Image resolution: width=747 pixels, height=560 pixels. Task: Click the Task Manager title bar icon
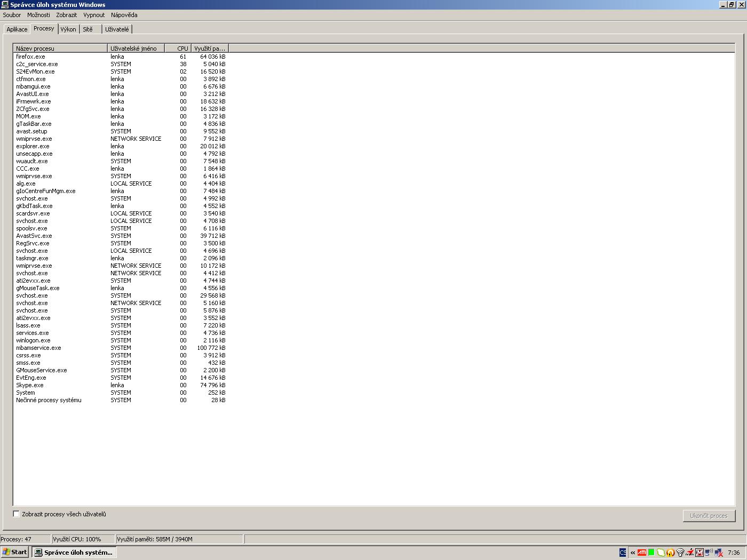pyautogui.click(x=5, y=4)
